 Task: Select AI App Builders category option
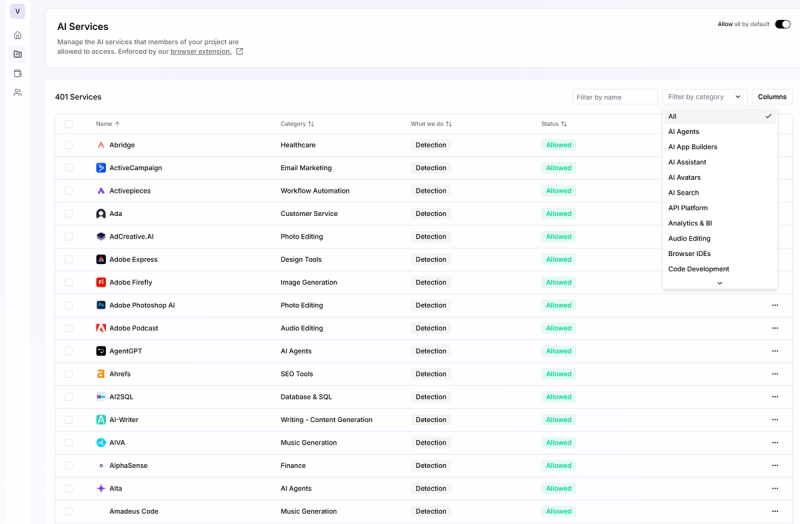tap(720, 147)
